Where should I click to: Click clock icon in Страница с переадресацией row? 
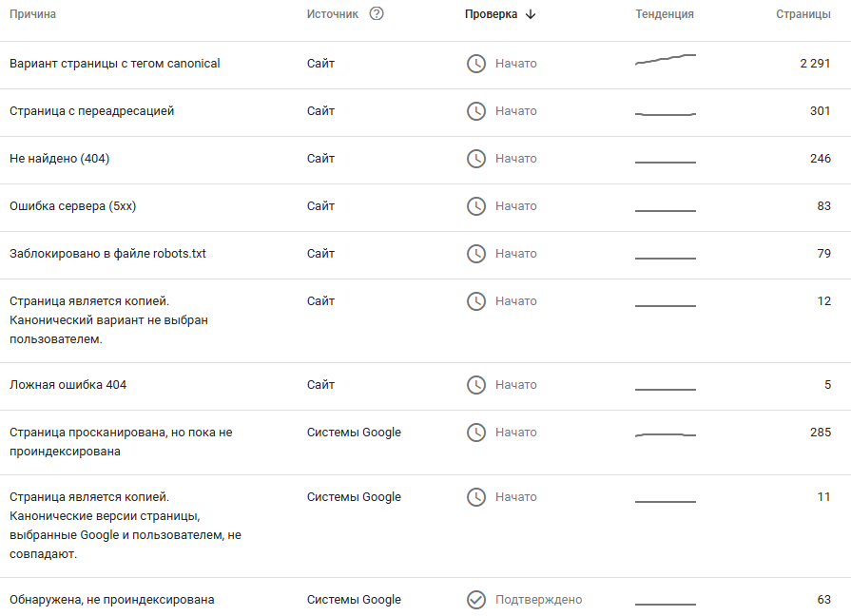pyautogui.click(x=475, y=111)
